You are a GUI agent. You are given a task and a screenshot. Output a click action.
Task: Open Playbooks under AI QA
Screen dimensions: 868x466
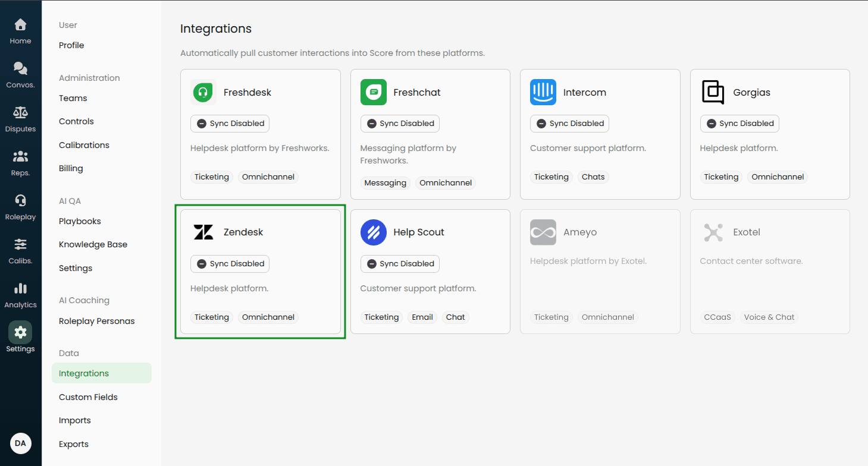80,221
